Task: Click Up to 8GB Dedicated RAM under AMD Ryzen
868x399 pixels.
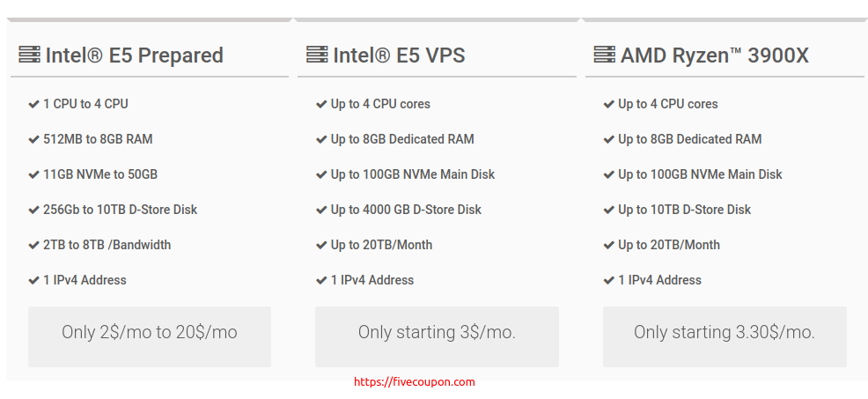Action: pos(690,139)
